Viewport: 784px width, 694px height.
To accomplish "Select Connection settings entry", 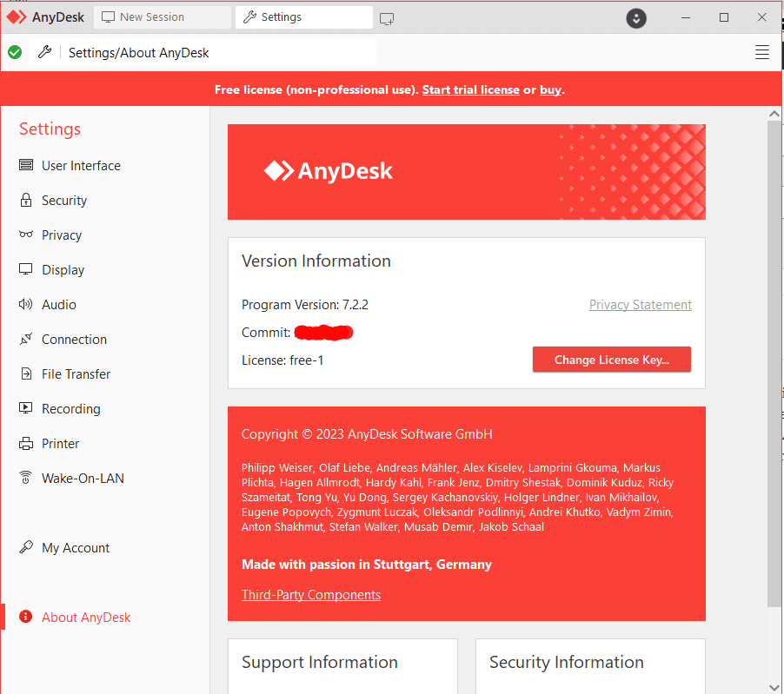I will [x=74, y=340].
